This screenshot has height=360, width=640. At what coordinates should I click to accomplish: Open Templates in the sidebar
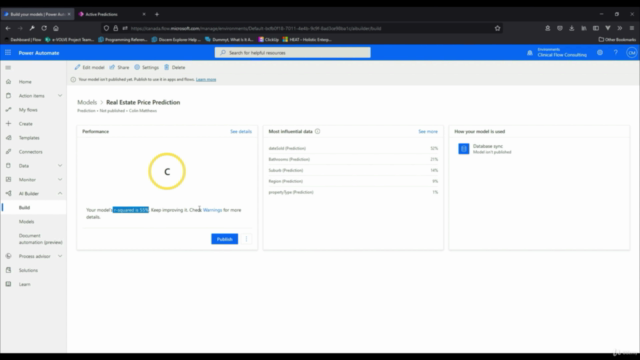[29, 138]
